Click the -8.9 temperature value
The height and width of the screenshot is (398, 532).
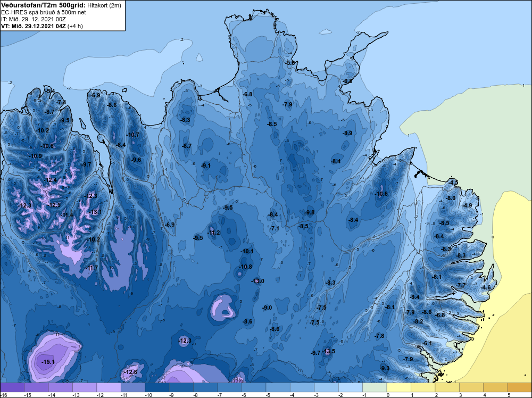pos(347,134)
